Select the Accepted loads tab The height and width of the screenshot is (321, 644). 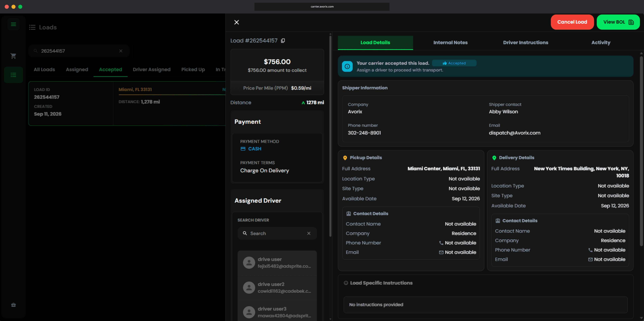111,69
